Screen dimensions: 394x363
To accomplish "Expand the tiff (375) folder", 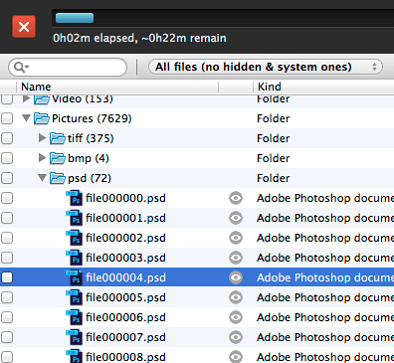I will (42, 137).
